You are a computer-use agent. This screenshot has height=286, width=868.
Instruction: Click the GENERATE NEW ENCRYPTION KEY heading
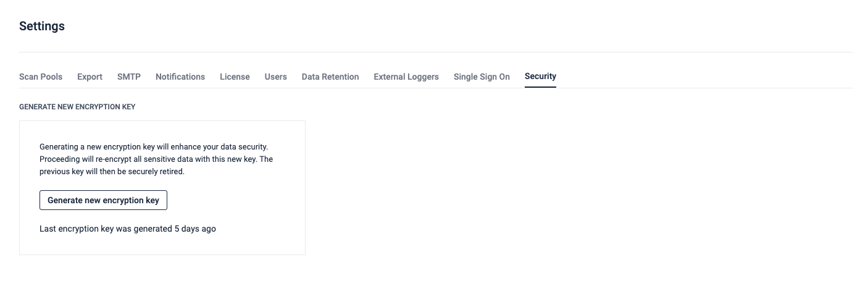pyautogui.click(x=77, y=107)
